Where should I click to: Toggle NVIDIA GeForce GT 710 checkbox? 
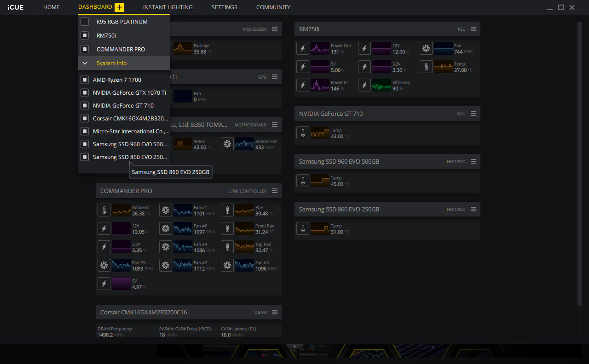[x=85, y=105]
